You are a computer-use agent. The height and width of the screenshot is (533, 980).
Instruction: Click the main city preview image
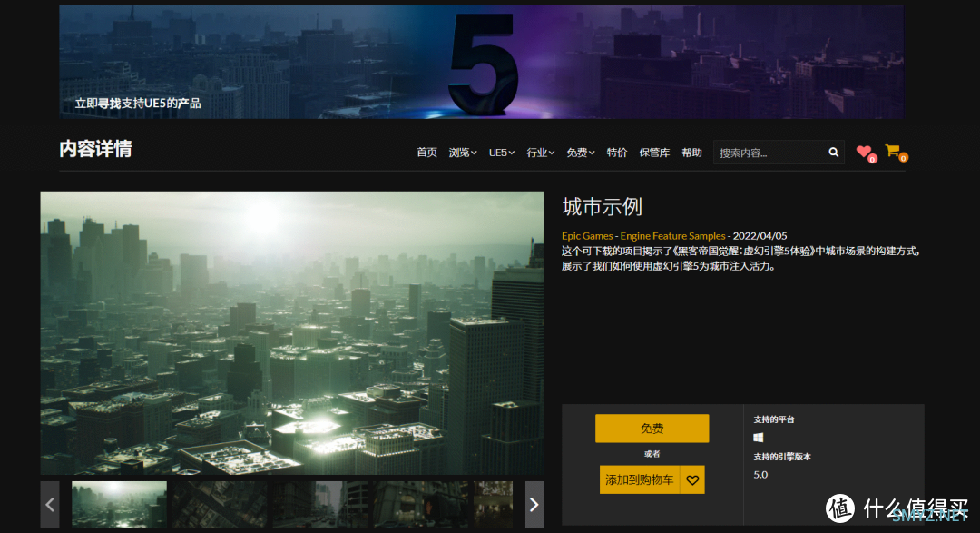point(292,333)
